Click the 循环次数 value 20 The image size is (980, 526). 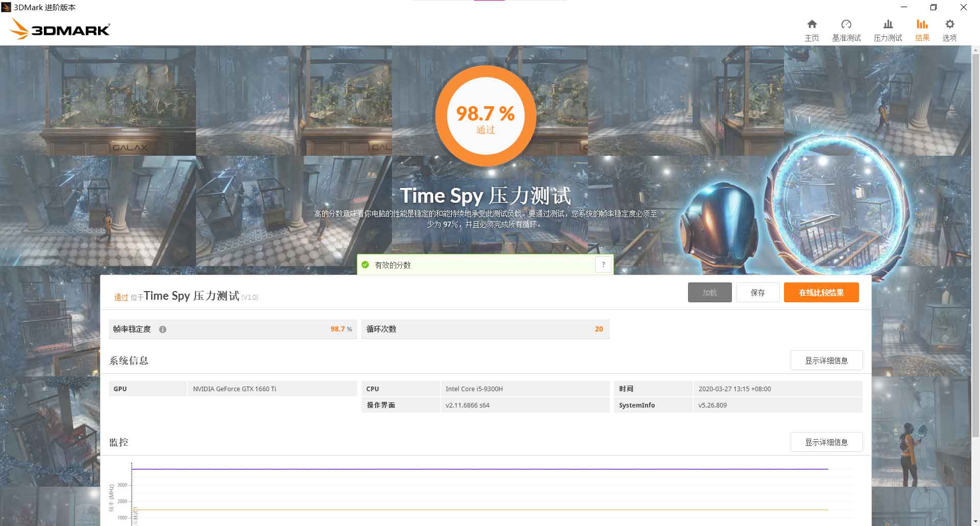pos(599,329)
